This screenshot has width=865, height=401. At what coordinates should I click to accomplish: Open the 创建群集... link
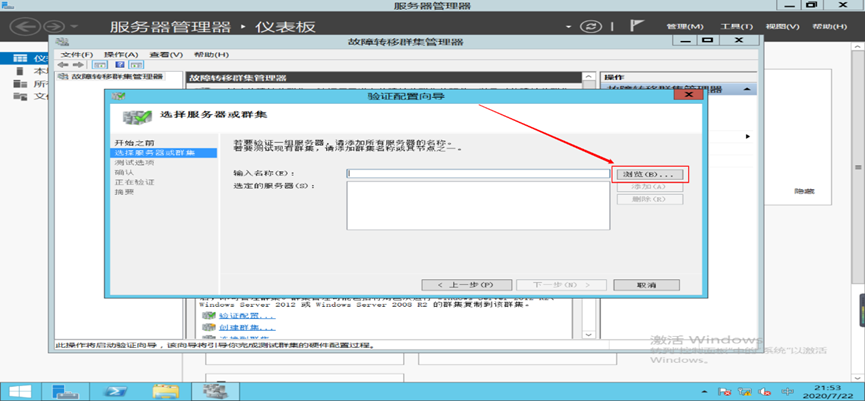[x=247, y=328]
